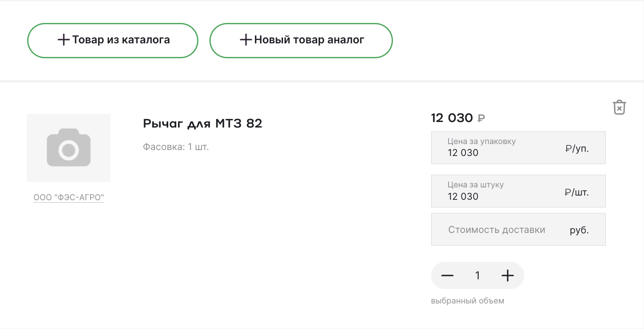
Task: Increase quantity with the plus icon
Action: point(507,275)
